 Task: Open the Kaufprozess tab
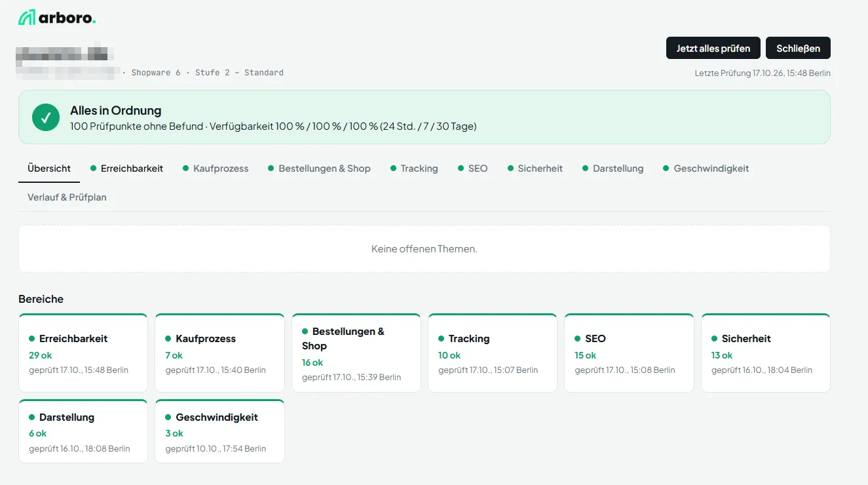tap(216, 168)
